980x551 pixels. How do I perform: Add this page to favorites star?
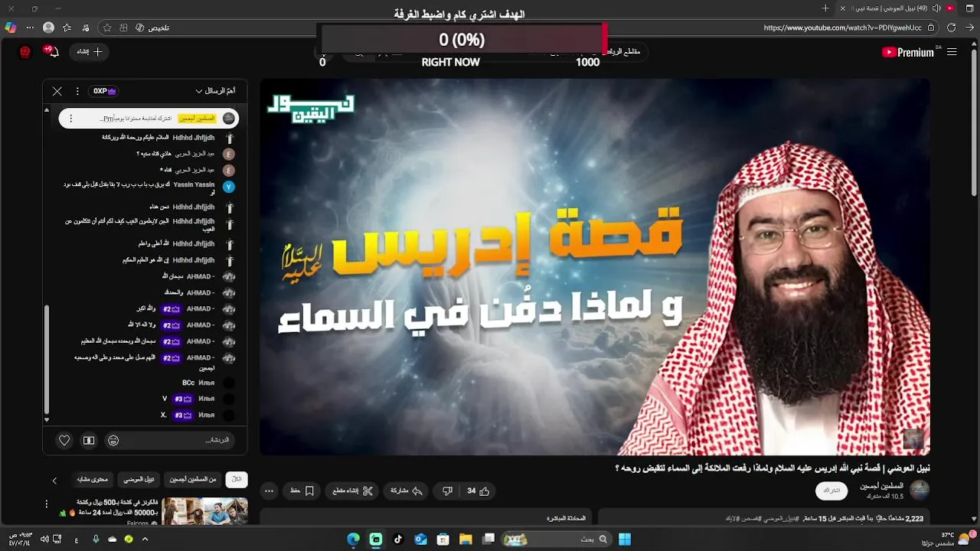tap(107, 28)
